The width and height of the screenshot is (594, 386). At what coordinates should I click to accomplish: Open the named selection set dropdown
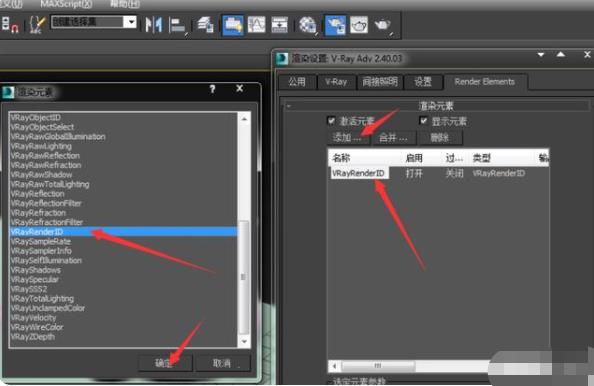pos(130,22)
